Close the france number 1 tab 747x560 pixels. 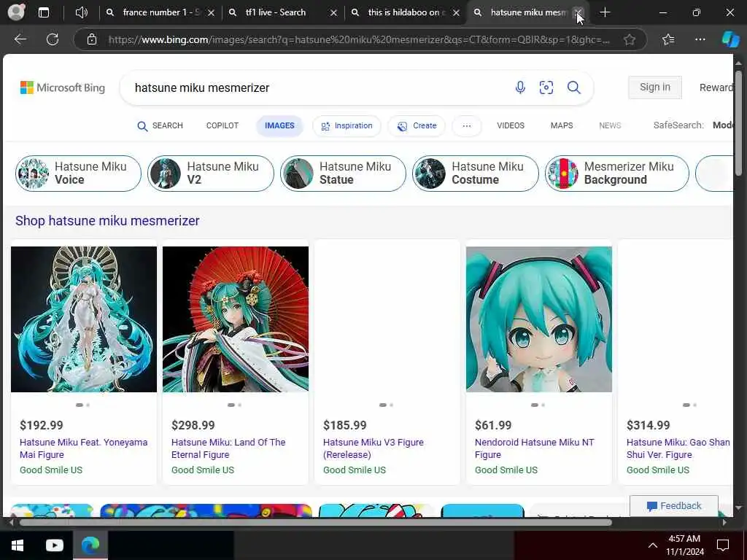pyautogui.click(x=211, y=13)
